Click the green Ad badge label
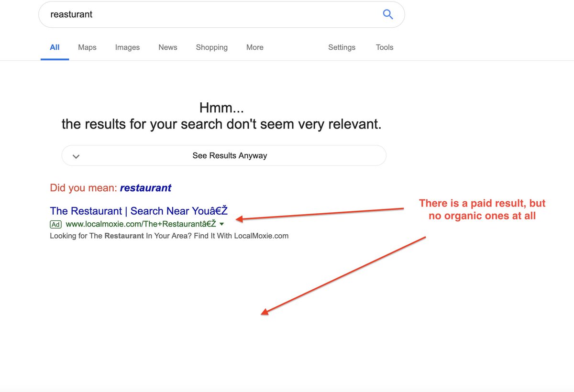Screen dimensions: 574x392 56,224
